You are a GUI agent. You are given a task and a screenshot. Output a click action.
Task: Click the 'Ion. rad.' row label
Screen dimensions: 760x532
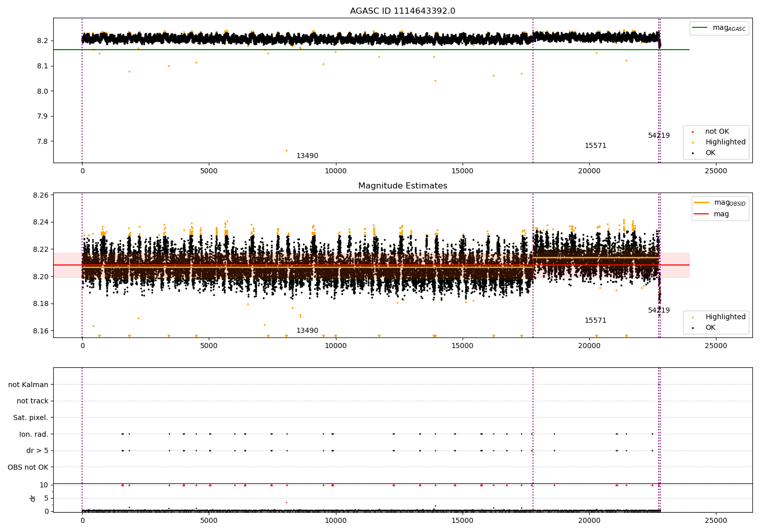[x=34, y=435]
